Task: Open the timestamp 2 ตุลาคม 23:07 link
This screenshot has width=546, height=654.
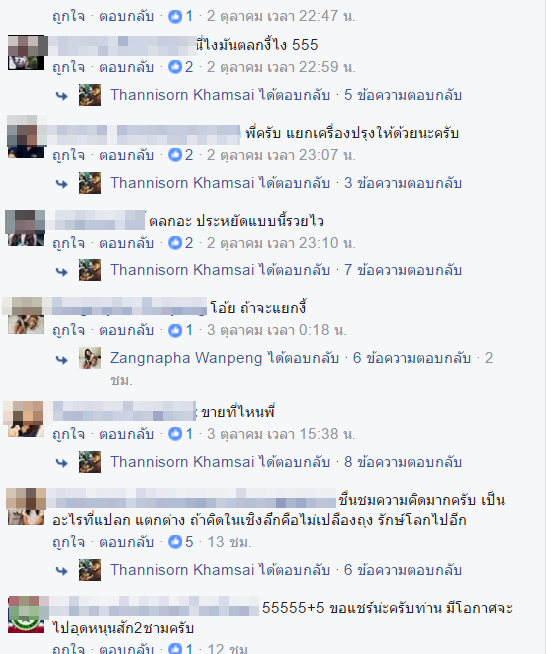Action: (x=281, y=155)
